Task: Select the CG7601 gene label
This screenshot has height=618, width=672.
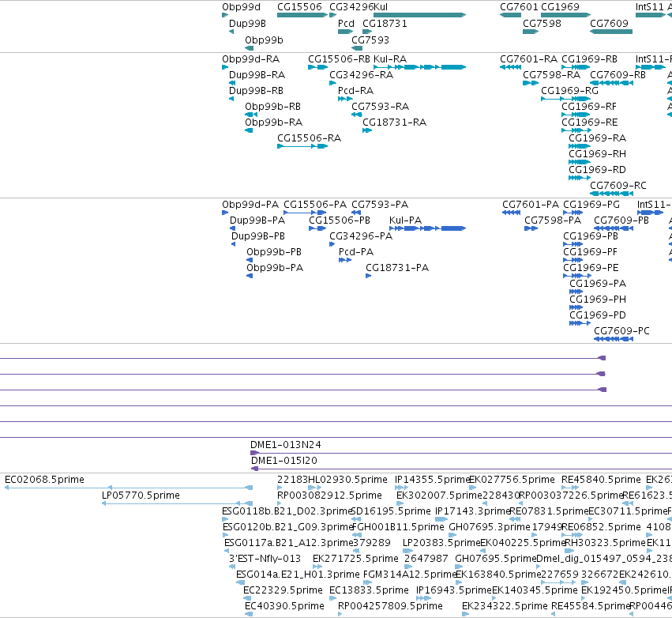Action: click(519, 7)
